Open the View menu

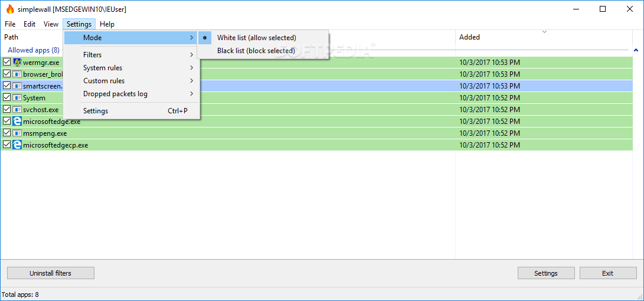point(51,24)
